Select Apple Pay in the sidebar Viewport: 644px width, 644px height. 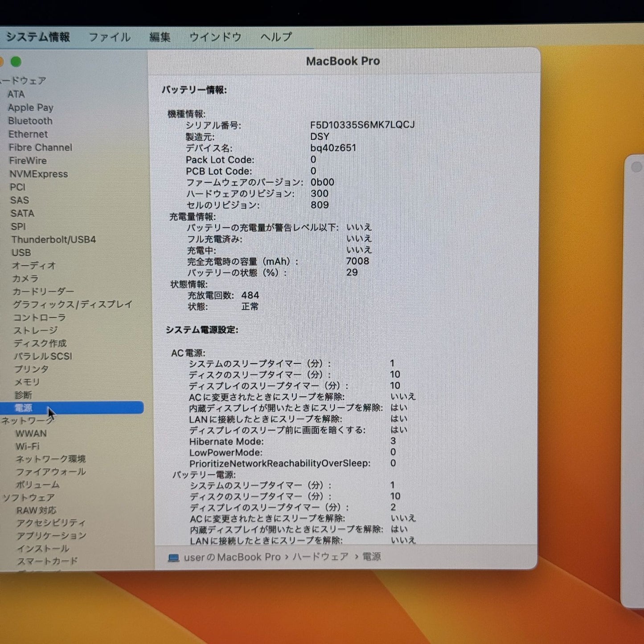pos(31,107)
